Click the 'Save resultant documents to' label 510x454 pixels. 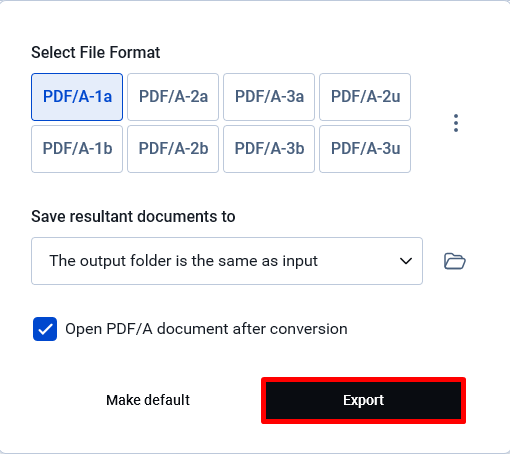(x=133, y=217)
